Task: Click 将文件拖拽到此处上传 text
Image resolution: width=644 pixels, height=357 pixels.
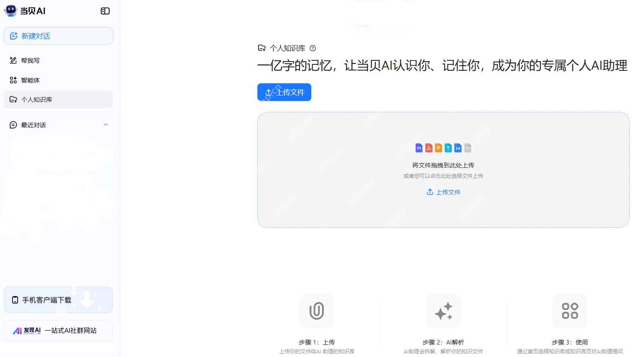Action: (x=443, y=165)
